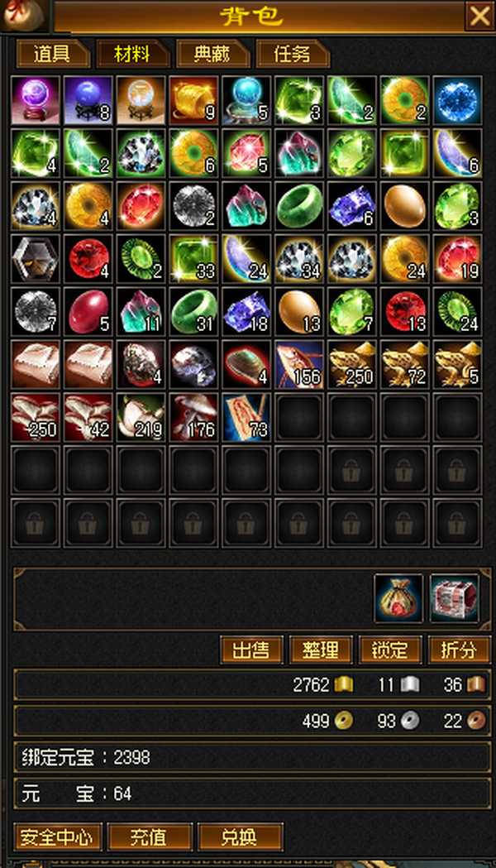
Task: Open the 典藏 tab
Action: (x=213, y=54)
